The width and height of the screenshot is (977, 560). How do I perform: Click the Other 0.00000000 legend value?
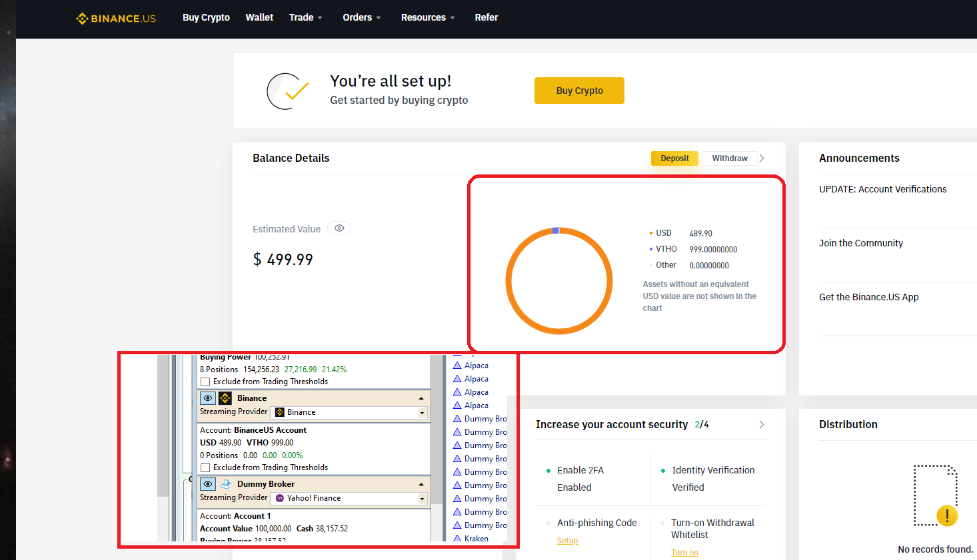pos(709,266)
